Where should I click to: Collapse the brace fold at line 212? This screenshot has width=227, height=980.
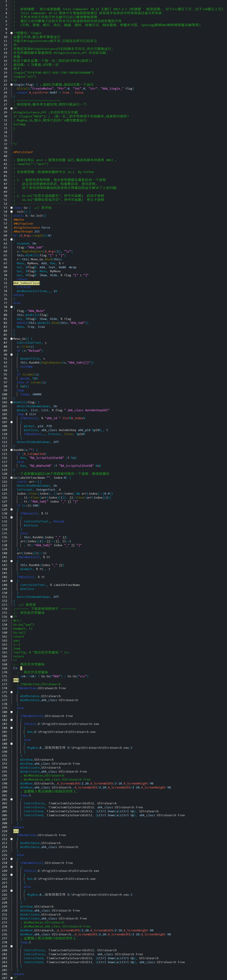tap(11, 839)
